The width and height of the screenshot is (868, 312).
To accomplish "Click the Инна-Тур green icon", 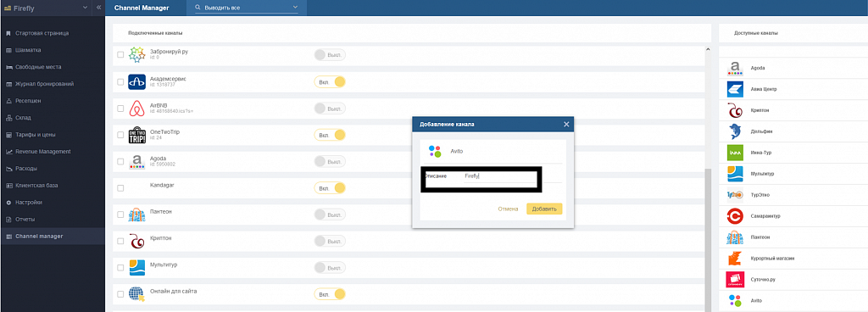I will 735,153.
